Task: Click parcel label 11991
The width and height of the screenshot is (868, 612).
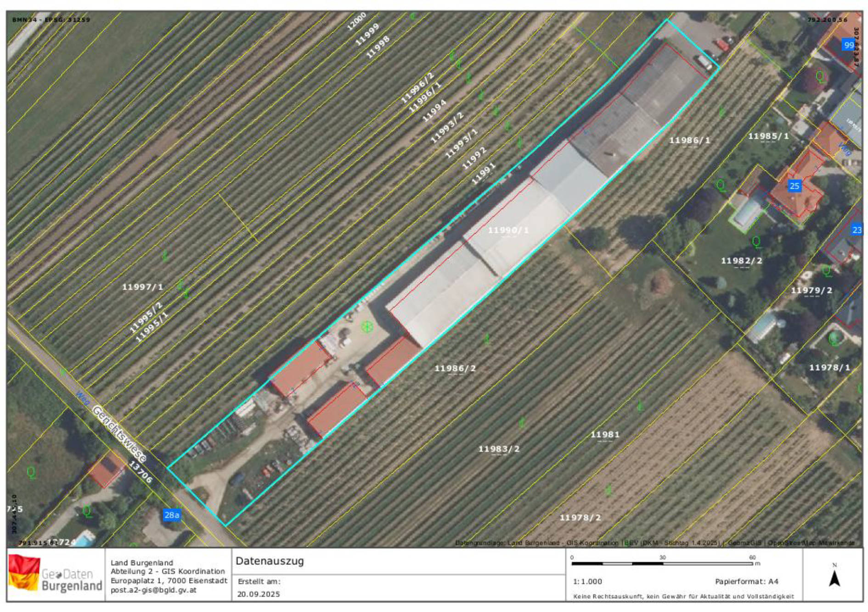Action: [x=484, y=173]
